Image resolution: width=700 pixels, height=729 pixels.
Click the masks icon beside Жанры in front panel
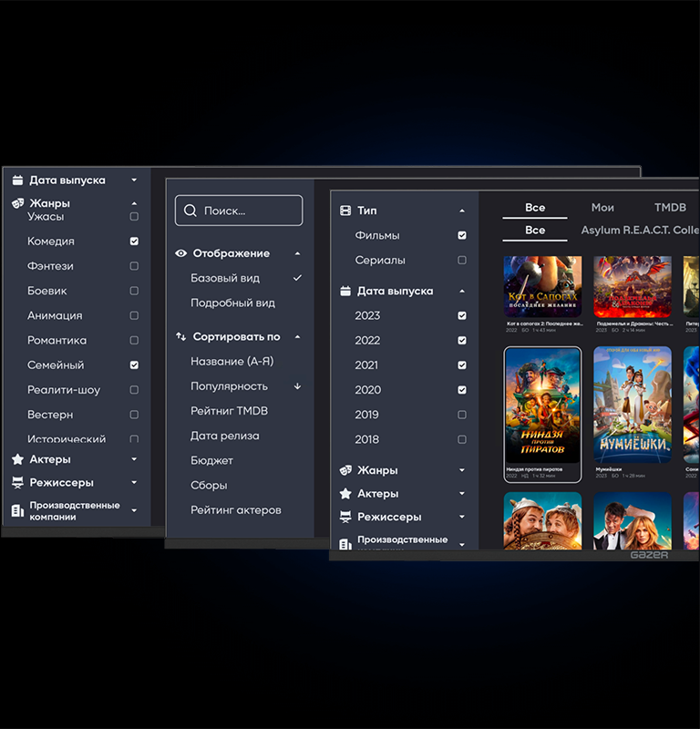345,470
